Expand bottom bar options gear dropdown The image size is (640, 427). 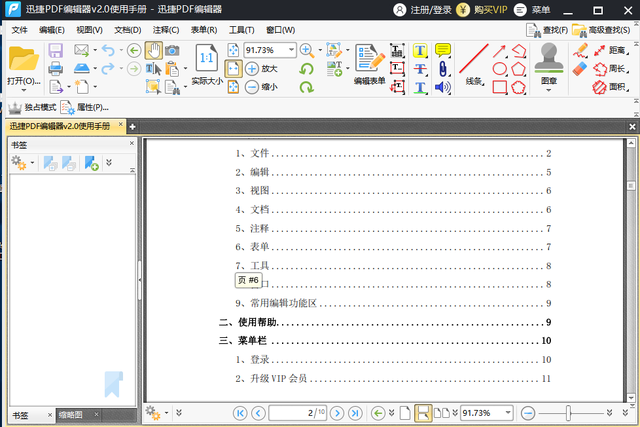point(167,413)
